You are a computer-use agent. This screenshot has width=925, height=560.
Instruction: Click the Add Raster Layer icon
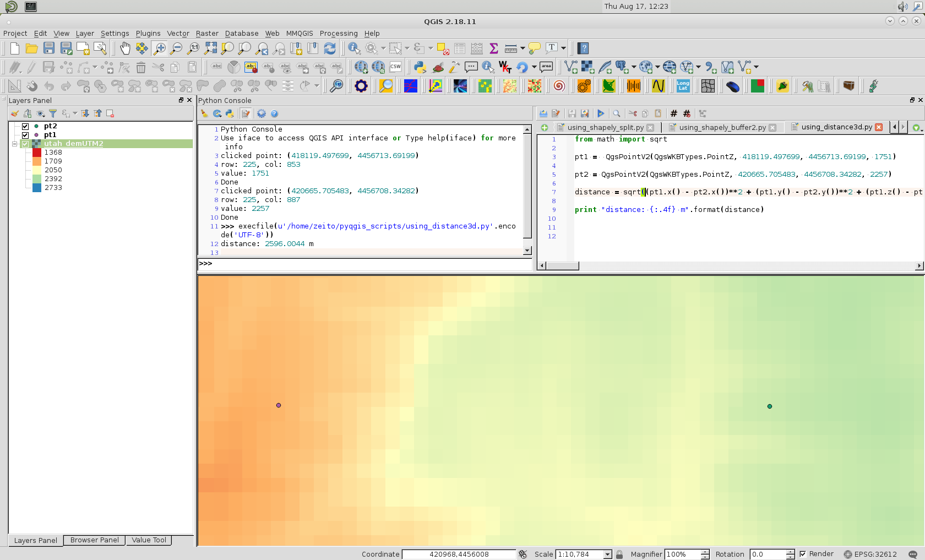coord(587,67)
